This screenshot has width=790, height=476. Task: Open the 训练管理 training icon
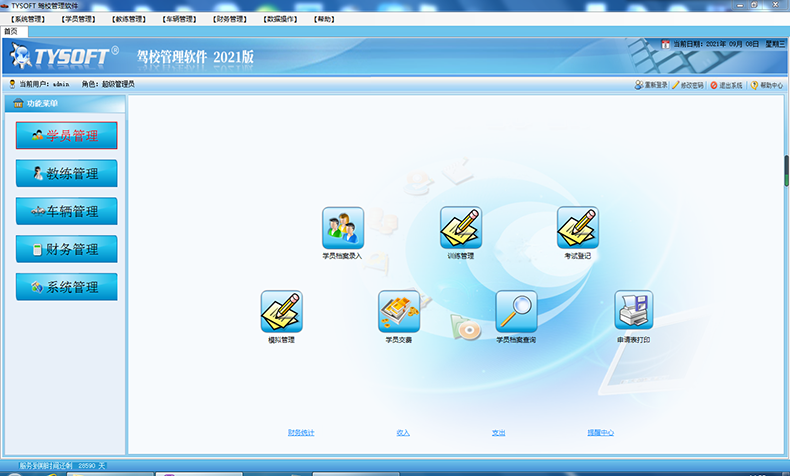[461, 228]
